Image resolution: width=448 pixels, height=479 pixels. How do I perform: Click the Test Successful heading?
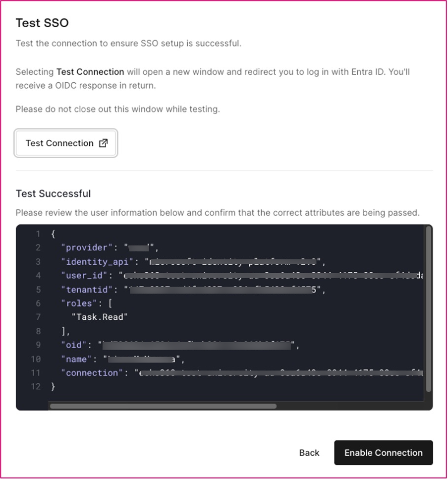click(53, 193)
